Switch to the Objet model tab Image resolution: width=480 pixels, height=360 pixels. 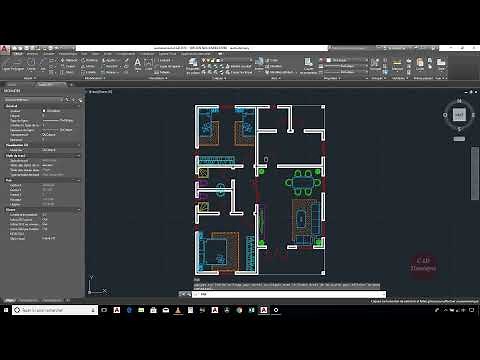point(10,300)
